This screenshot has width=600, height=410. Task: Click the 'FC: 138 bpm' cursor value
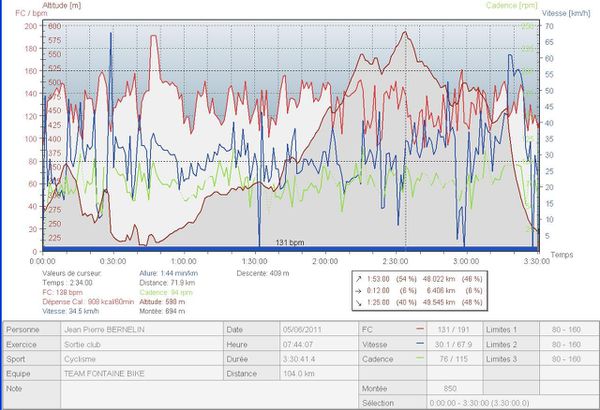tap(62, 292)
